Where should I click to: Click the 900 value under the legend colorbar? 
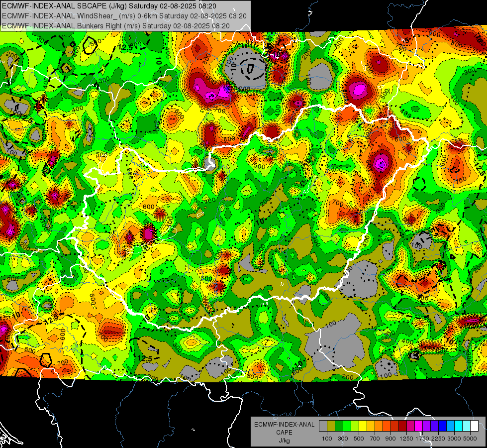click(x=390, y=439)
